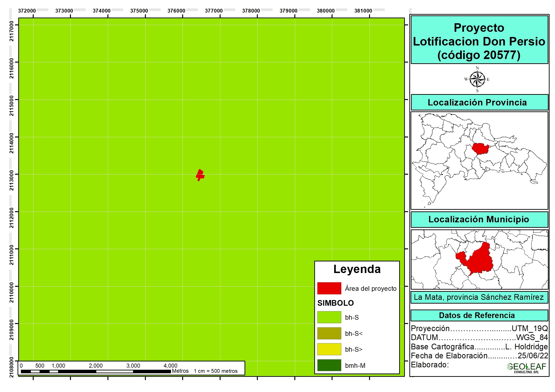Select the bmh-M dark green legend swatch
The width and height of the screenshot is (555, 392).
point(329,365)
